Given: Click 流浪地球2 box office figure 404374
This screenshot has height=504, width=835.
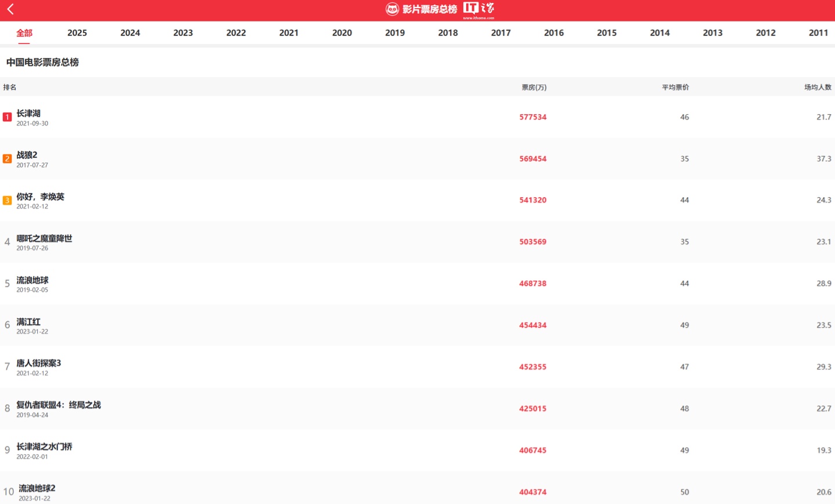Looking at the screenshot, I should coord(533,492).
